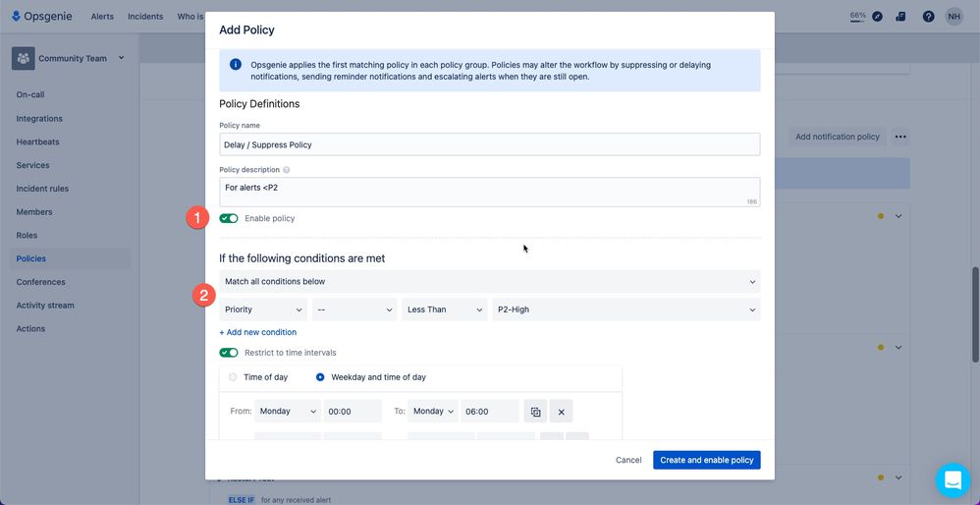The height and width of the screenshot is (505, 980).
Task: Select the Time of day radio button
Action: (x=233, y=377)
